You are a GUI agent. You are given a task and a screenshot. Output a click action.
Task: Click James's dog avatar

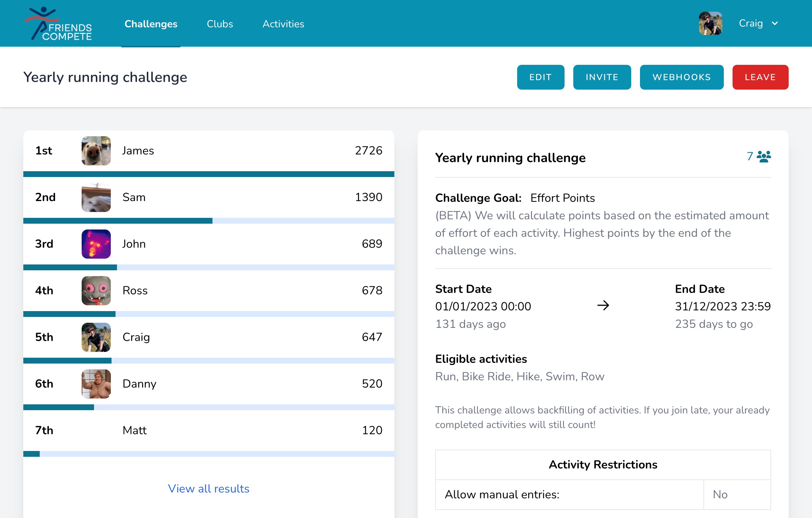tap(96, 151)
